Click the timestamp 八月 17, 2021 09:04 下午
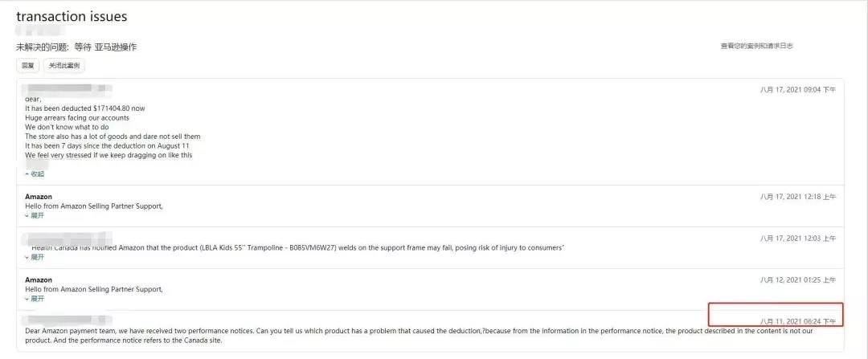868x359 pixels. point(797,90)
